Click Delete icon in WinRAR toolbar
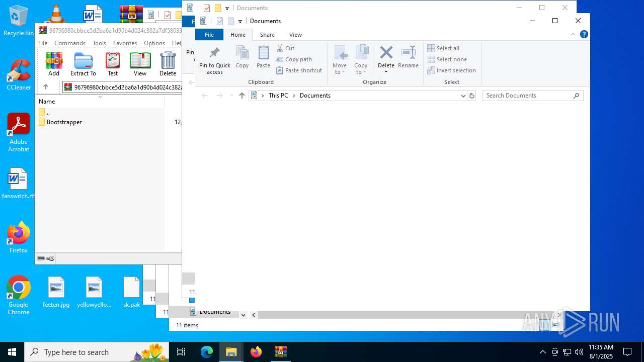This screenshot has height=362, width=644. [x=168, y=64]
